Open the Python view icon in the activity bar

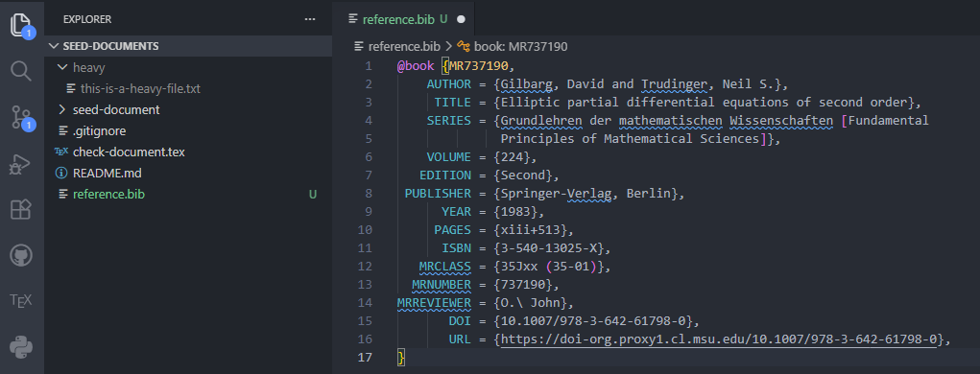pyautogui.click(x=21, y=347)
